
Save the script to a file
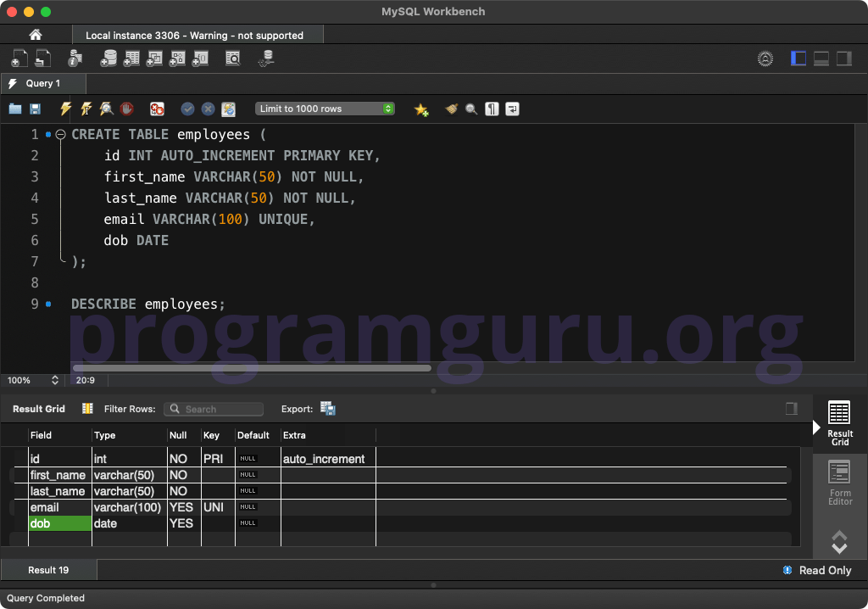[x=35, y=109]
